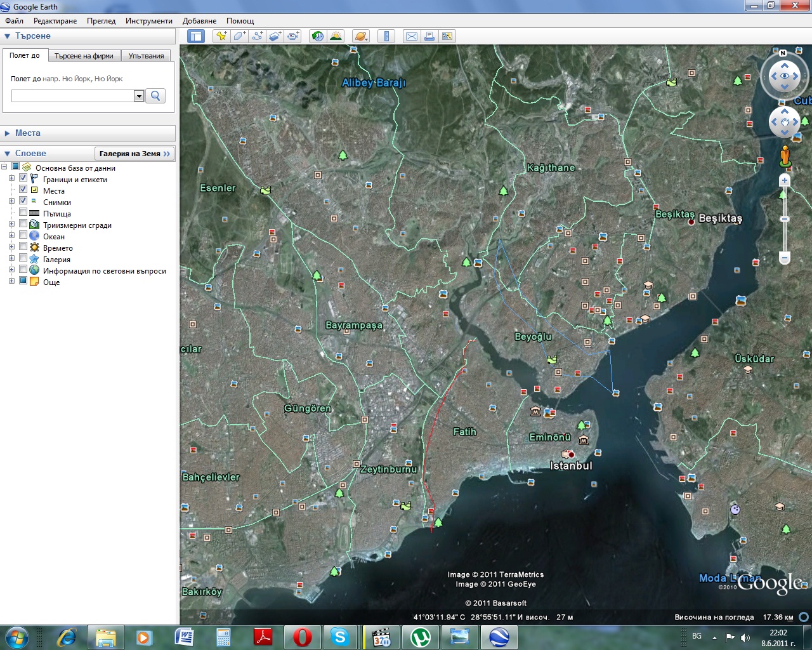Screen dimensions: 812x650
Task: Uncheck the Места layer checkbox
Action: click(x=23, y=190)
